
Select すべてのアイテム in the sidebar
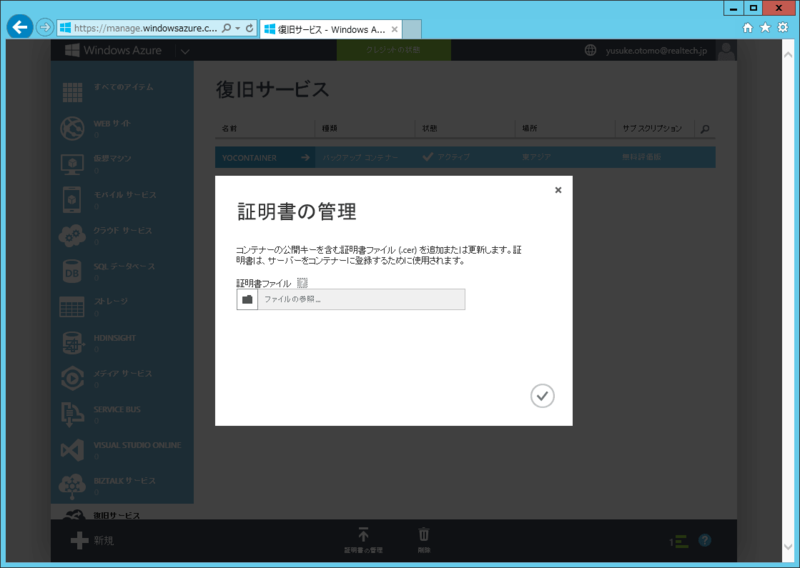[122, 92]
